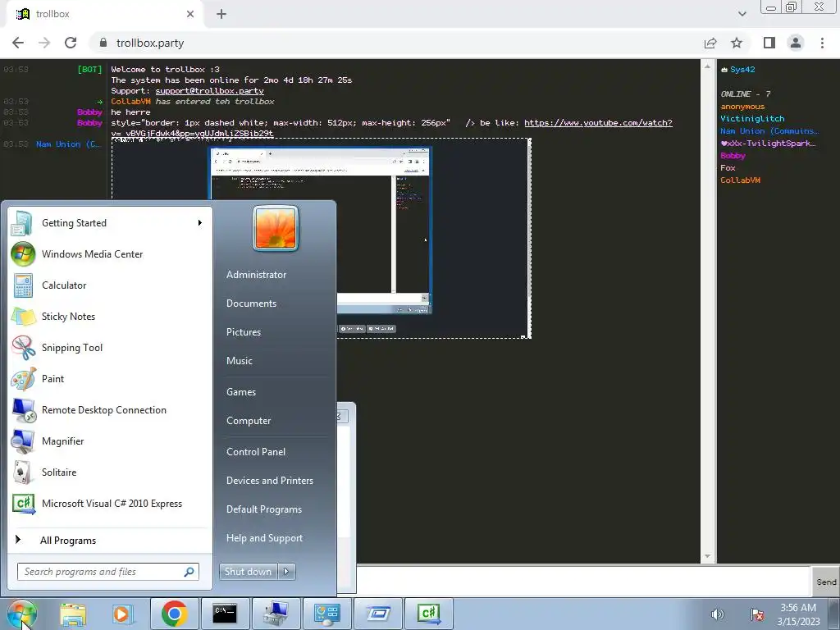This screenshot has height=630, width=840.
Task: Click user Fox in online list
Action: [728, 167]
